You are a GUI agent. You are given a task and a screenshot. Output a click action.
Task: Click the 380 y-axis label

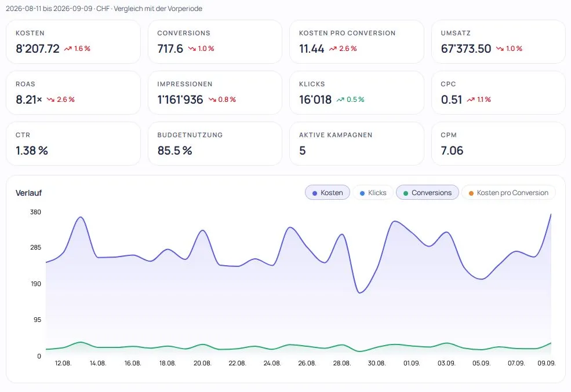(36, 213)
